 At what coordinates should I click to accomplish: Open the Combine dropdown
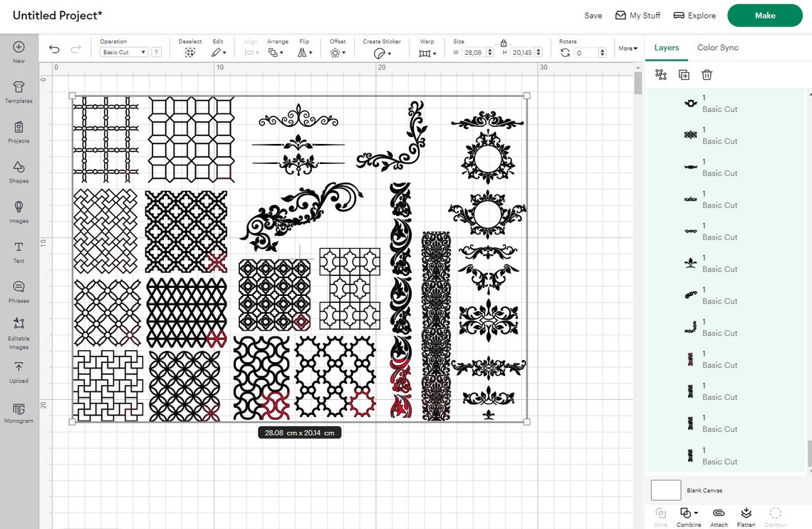tap(688, 515)
